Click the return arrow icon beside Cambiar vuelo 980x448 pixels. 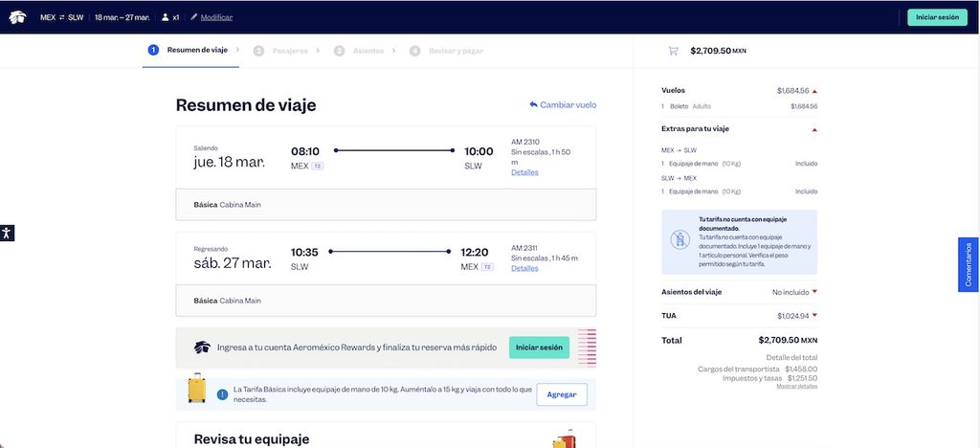coord(533,104)
